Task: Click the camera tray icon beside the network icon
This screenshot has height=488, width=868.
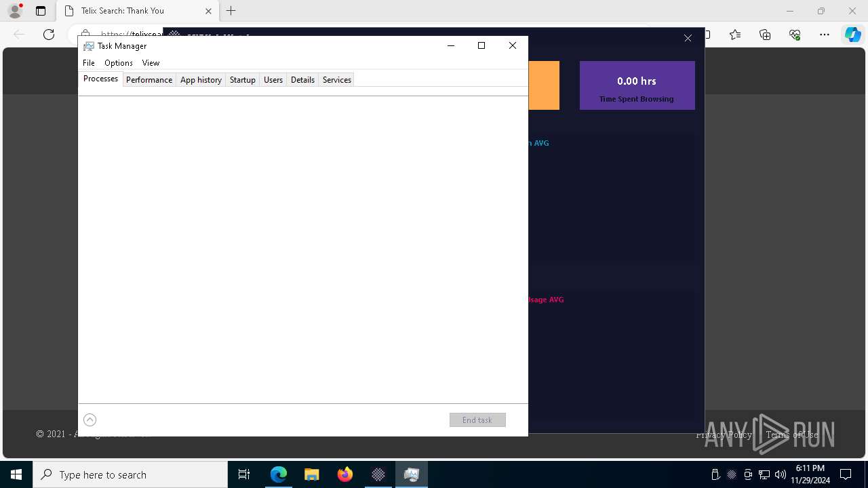Action: pyautogui.click(x=748, y=474)
